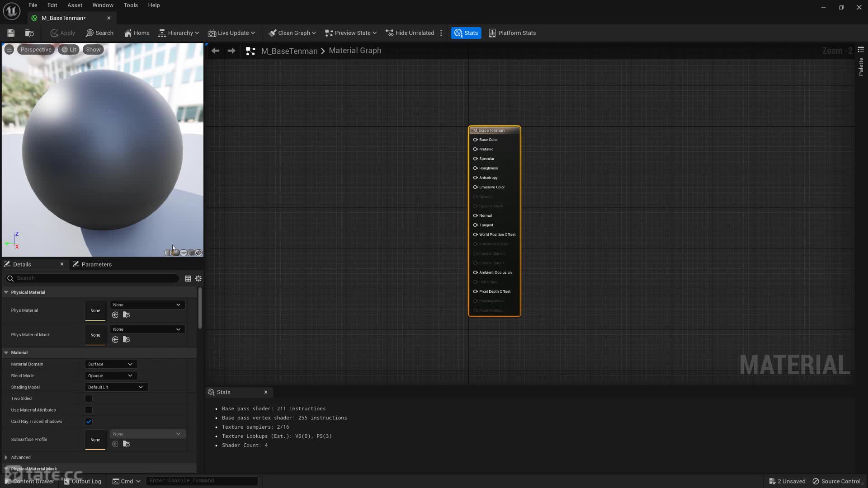Open the Clean Graph dropdown
The width and height of the screenshot is (868, 488).
pos(292,33)
